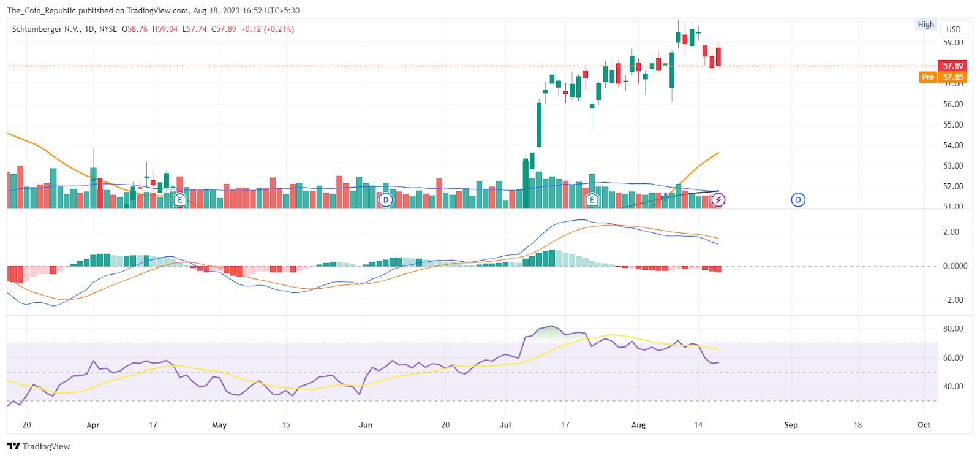Viewport: 980px width, 458px height.
Task: Click the 0.0000 MACD zero level label
Action: point(956,266)
